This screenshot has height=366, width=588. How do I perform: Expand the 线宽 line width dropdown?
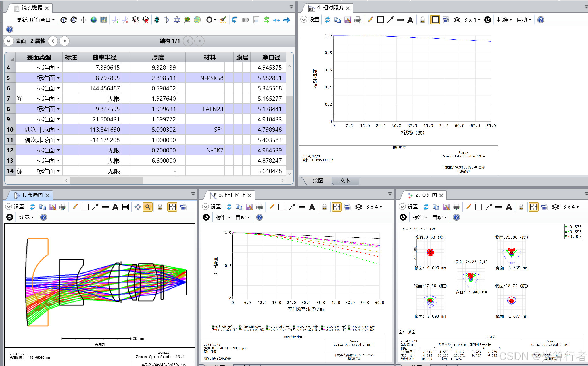(x=26, y=217)
